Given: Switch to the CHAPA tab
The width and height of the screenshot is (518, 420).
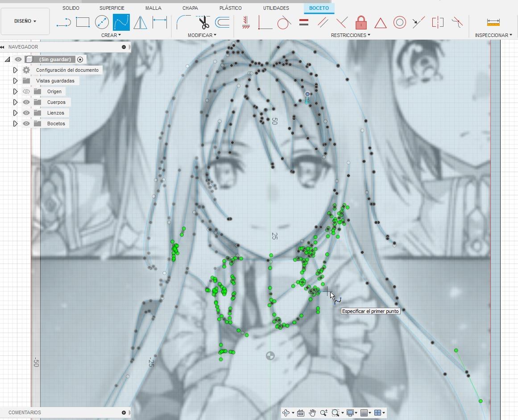Looking at the screenshot, I should (x=190, y=8).
